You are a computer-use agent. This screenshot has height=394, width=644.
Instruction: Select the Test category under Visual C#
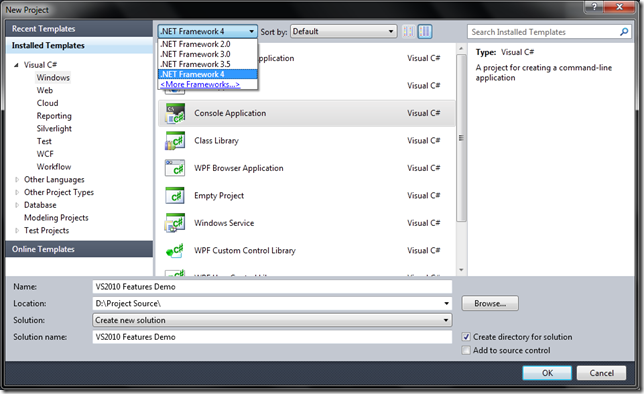[x=44, y=141]
